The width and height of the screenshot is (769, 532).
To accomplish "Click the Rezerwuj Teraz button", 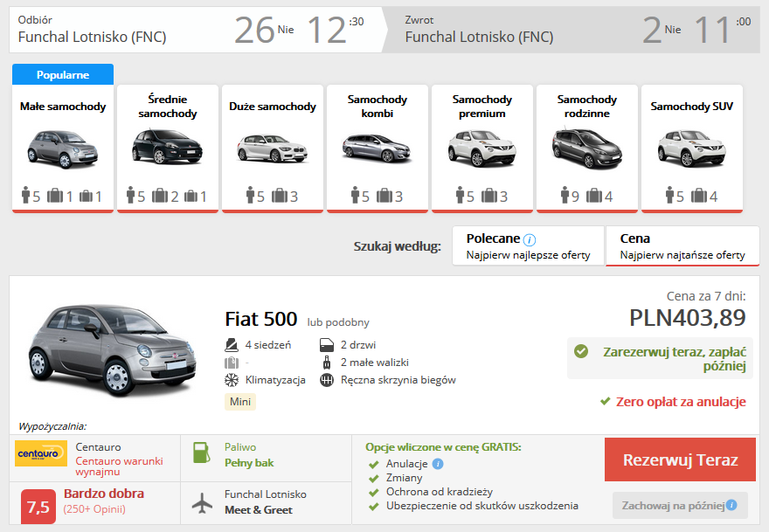I will pyautogui.click(x=680, y=459).
